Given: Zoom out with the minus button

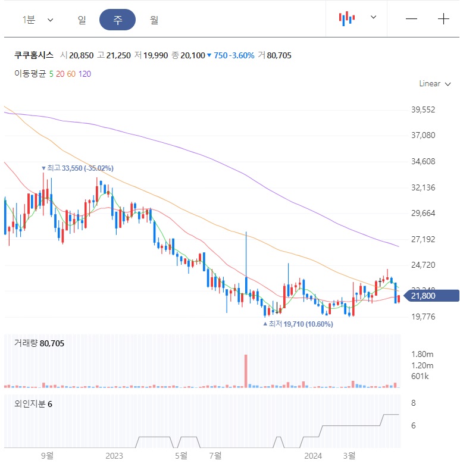Looking at the screenshot, I should 411,19.
